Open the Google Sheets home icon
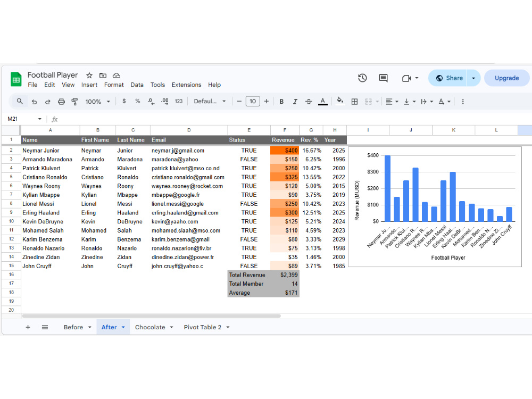 point(15,79)
